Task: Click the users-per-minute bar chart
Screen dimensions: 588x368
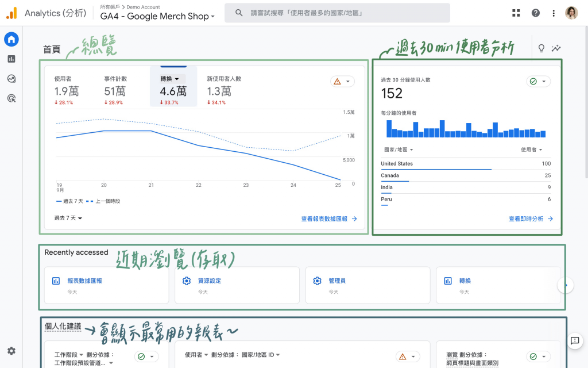Action: click(466, 129)
